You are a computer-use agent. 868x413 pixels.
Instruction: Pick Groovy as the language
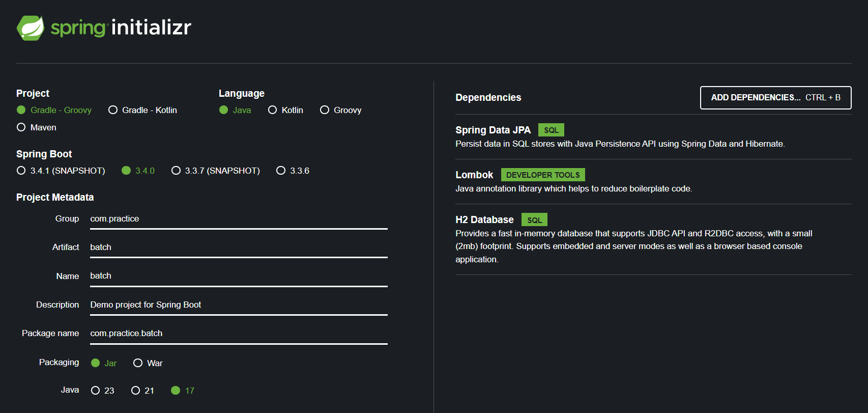click(x=340, y=110)
